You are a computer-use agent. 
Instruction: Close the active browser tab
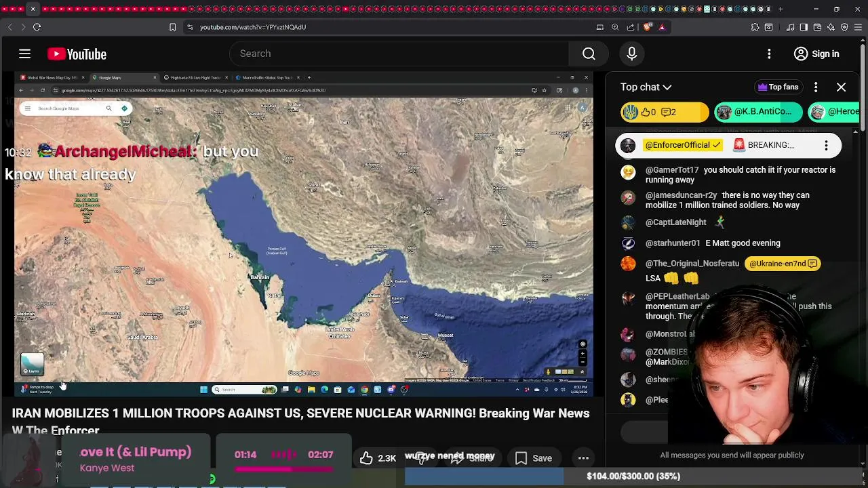click(x=33, y=9)
